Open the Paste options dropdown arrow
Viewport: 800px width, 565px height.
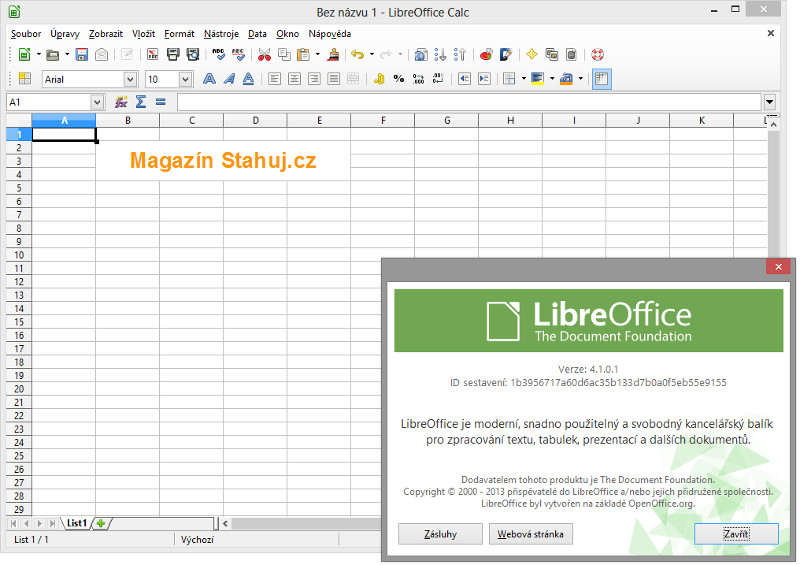[317, 54]
